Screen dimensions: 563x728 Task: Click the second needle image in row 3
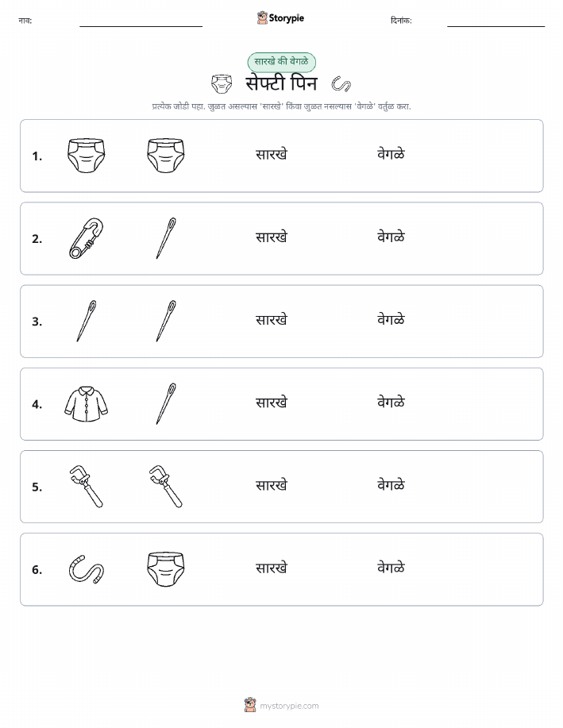[x=166, y=322]
